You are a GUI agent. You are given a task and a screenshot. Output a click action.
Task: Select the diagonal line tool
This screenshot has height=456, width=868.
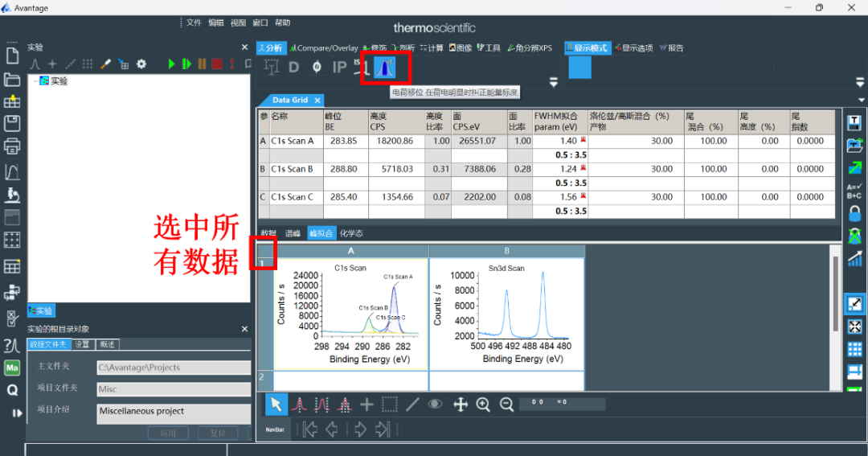(412, 405)
